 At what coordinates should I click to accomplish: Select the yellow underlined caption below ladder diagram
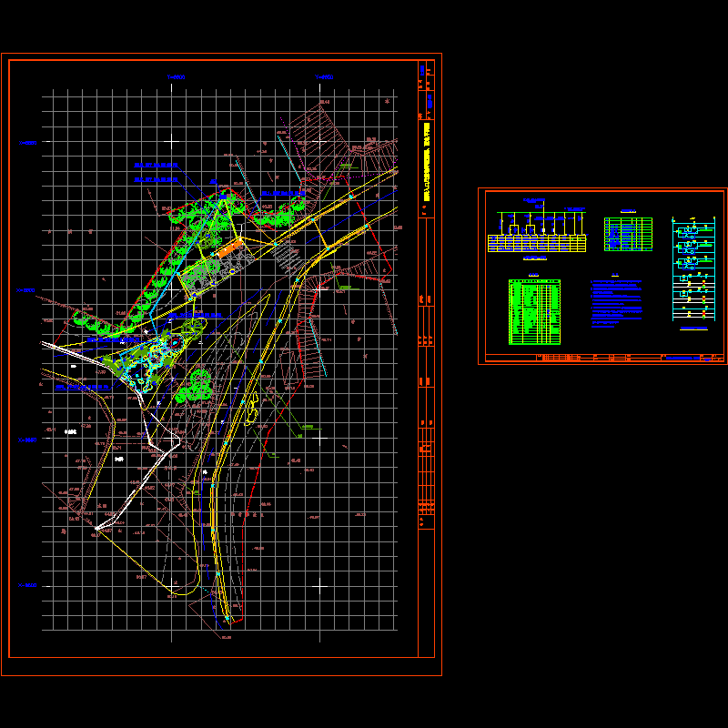click(693, 327)
